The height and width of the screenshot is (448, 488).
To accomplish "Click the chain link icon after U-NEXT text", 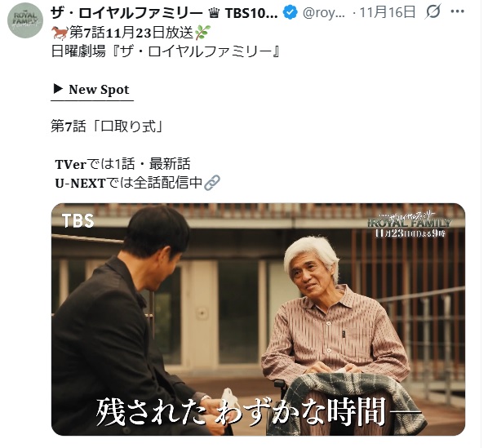I will point(212,183).
